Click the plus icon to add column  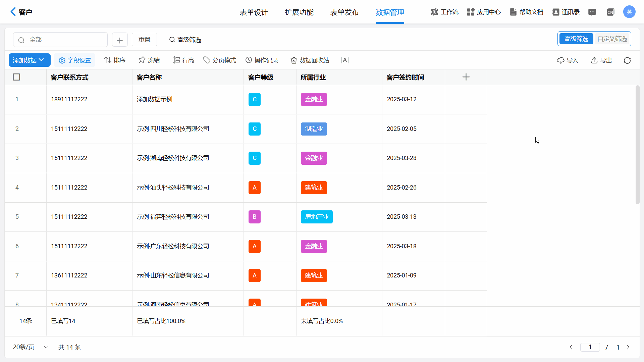point(466,77)
